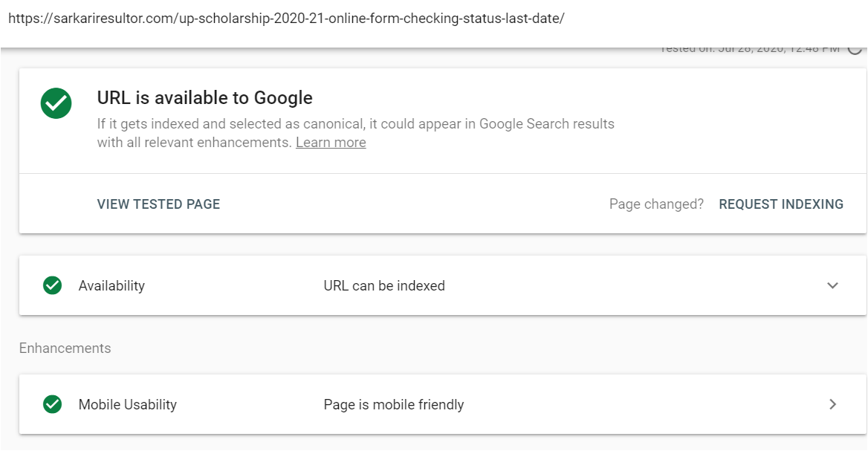Image resolution: width=868 pixels, height=451 pixels.
Task: Select the Mobile Usability row label
Action: (x=127, y=405)
